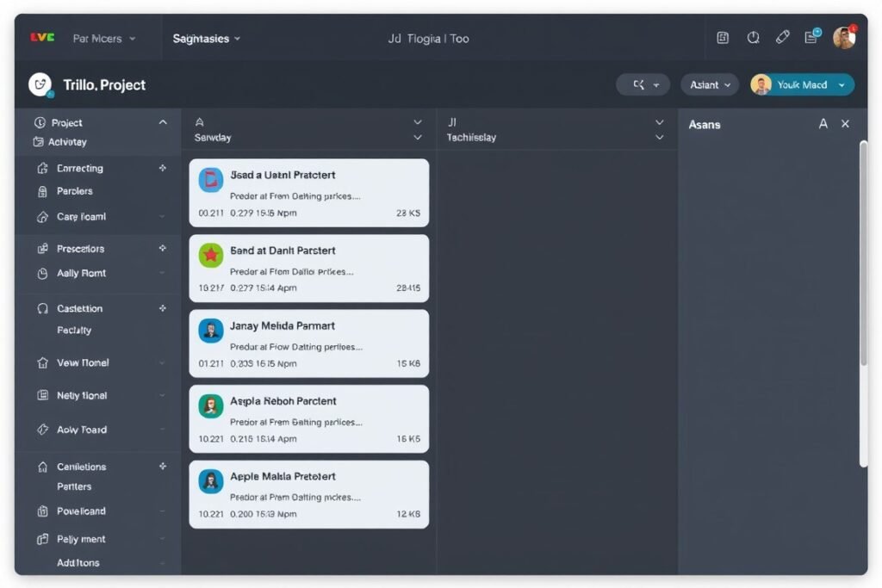
Task: Open the user profile avatar in header
Action: [844, 38]
